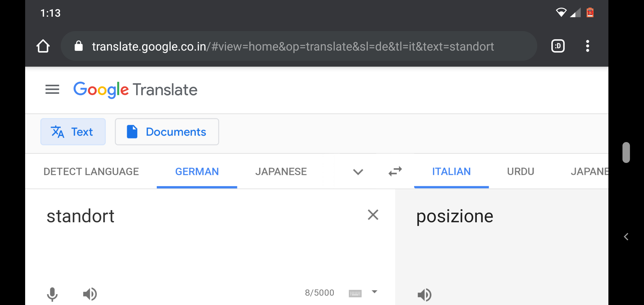Viewport: 644px width, 305px height.
Task: Open the three-dot browser menu
Action: pos(588,46)
